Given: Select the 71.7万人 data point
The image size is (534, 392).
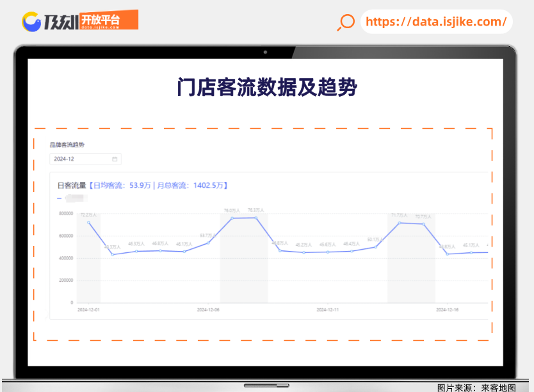Looking at the screenshot, I should (400, 223).
